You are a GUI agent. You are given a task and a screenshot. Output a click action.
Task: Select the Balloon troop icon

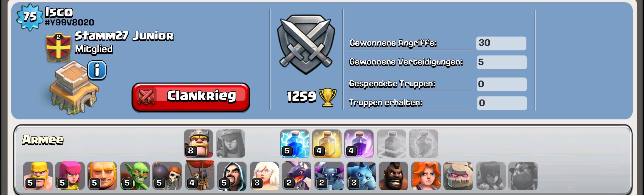pyautogui.click(x=200, y=175)
